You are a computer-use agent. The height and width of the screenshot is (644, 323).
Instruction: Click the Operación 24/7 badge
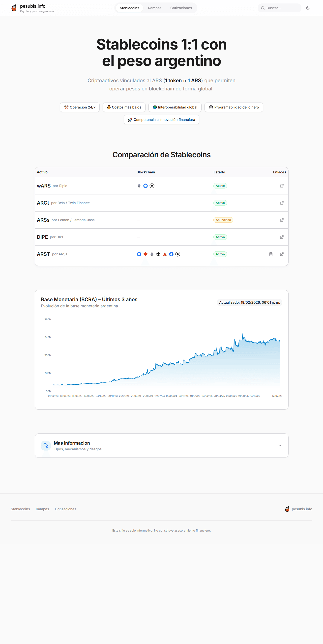pyautogui.click(x=80, y=107)
